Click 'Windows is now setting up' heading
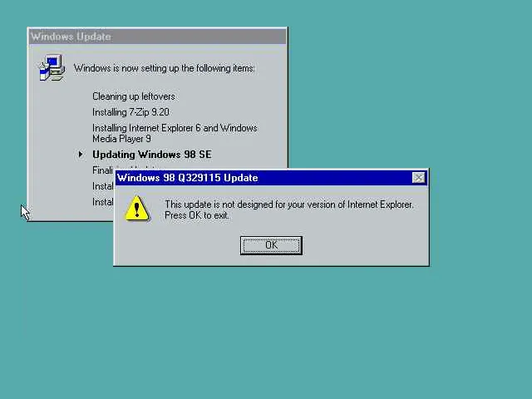 tap(164, 68)
